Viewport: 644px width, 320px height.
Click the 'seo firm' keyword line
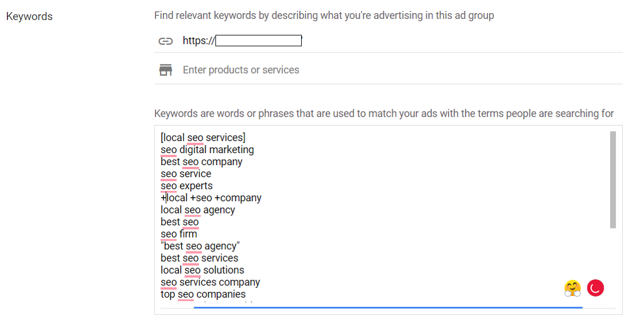tap(179, 234)
